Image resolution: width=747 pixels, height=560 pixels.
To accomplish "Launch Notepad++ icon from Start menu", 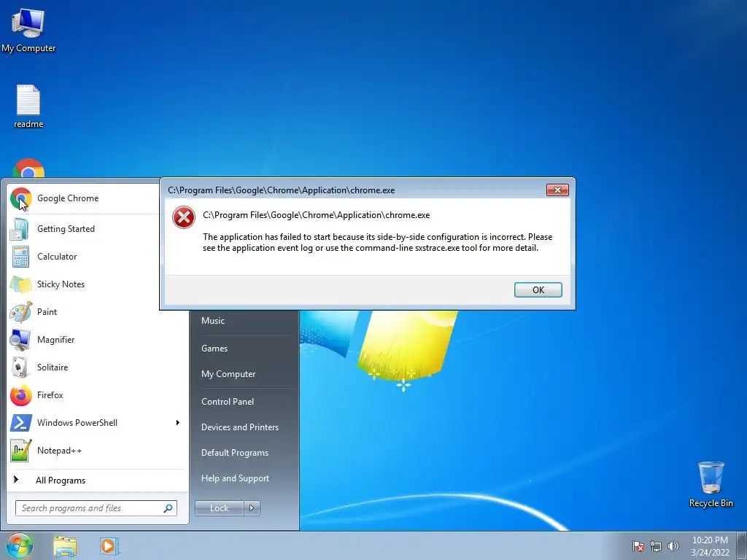I will (x=20, y=451).
